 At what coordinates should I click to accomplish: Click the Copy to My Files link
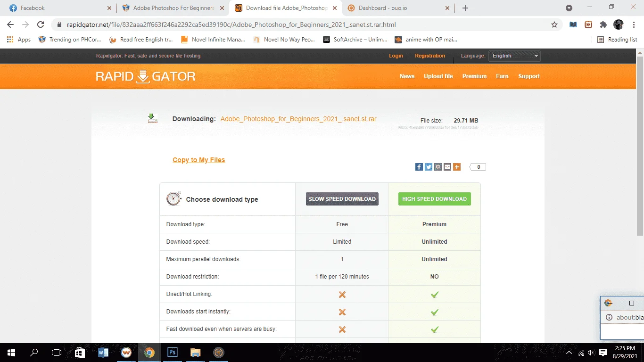[x=199, y=160]
